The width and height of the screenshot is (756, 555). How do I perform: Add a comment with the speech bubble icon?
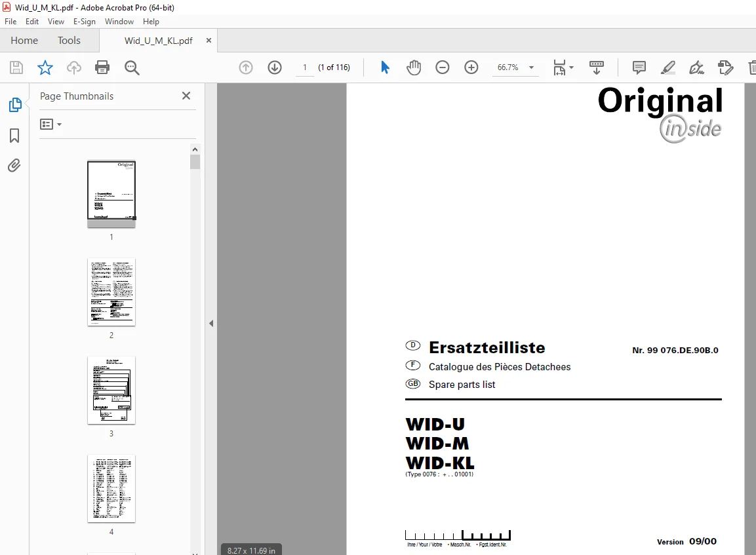coord(639,67)
